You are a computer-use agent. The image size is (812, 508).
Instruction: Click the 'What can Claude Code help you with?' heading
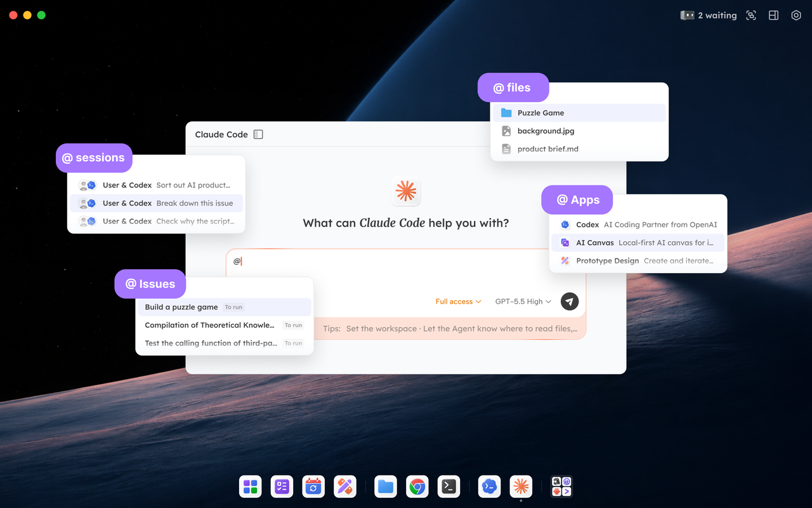tap(406, 223)
